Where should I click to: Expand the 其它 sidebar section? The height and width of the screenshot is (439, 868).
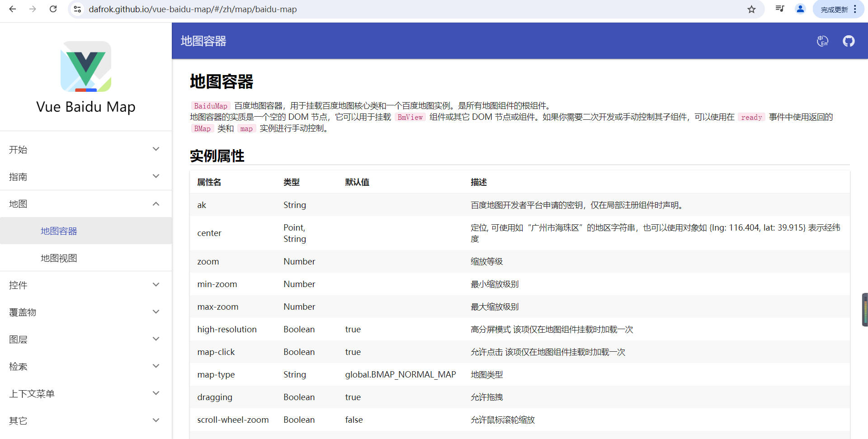[x=86, y=420]
